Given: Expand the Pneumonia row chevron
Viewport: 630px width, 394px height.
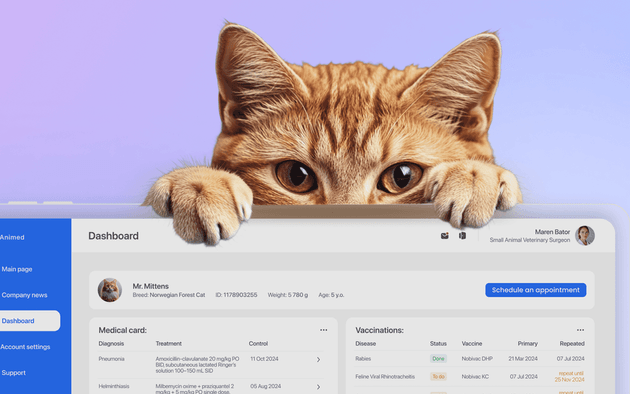Looking at the screenshot, I should [x=318, y=359].
